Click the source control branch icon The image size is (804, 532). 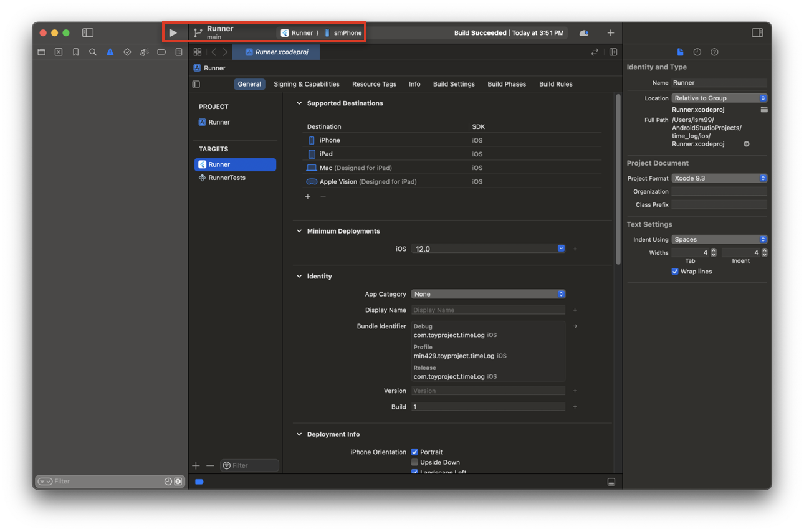[198, 33]
